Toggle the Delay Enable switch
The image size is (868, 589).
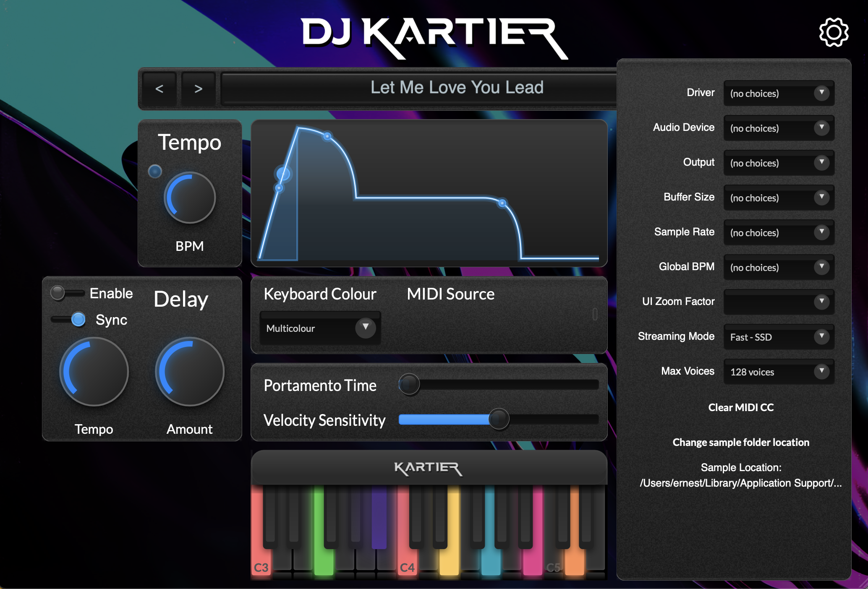(67, 293)
